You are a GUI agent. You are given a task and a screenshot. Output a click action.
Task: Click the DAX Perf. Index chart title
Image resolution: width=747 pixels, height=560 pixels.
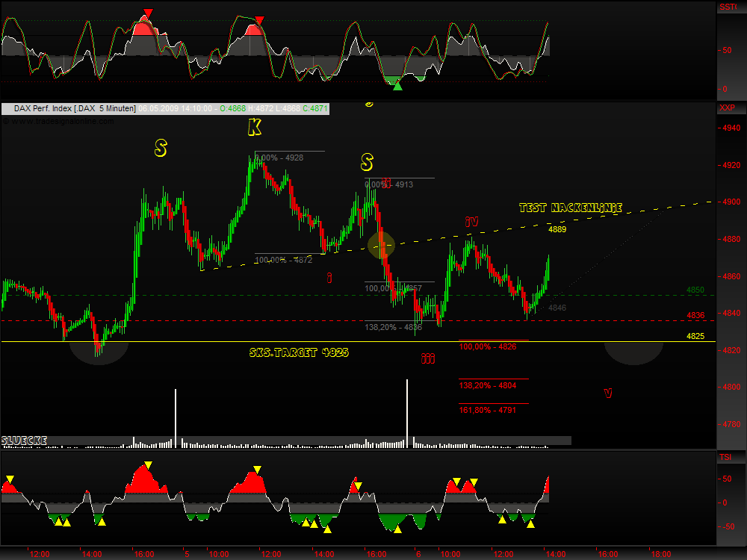point(74,108)
